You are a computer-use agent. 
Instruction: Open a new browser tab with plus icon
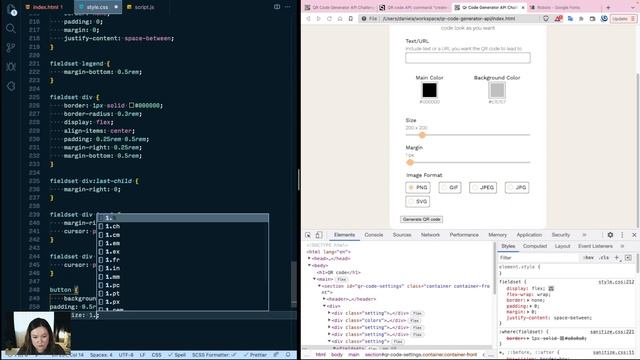[608, 7]
